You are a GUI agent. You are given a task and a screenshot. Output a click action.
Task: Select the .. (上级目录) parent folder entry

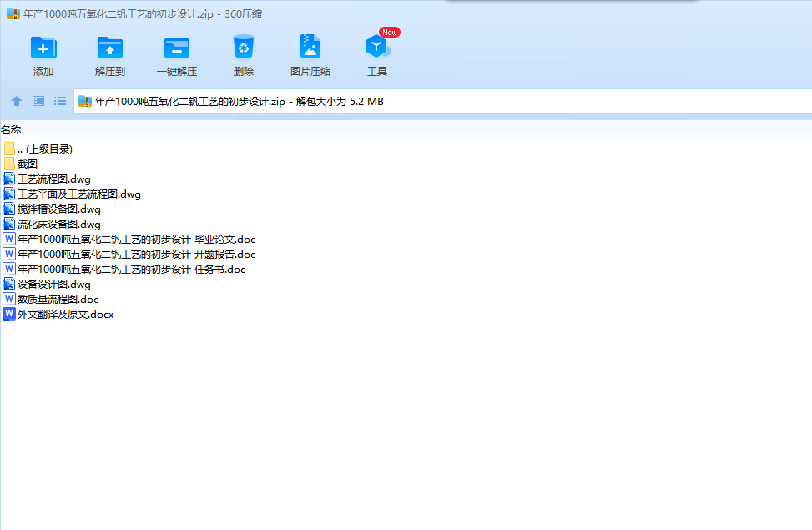point(38,149)
